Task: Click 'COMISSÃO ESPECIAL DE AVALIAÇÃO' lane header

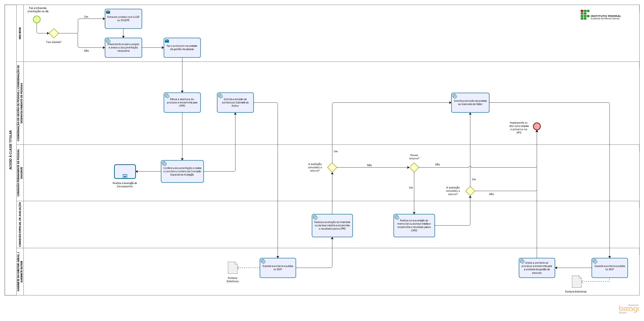Action: tap(20, 224)
